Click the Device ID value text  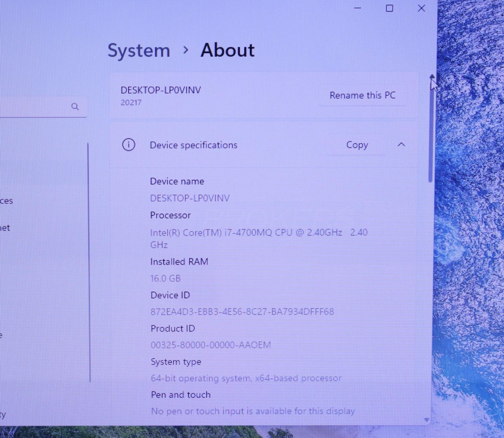click(242, 312)
